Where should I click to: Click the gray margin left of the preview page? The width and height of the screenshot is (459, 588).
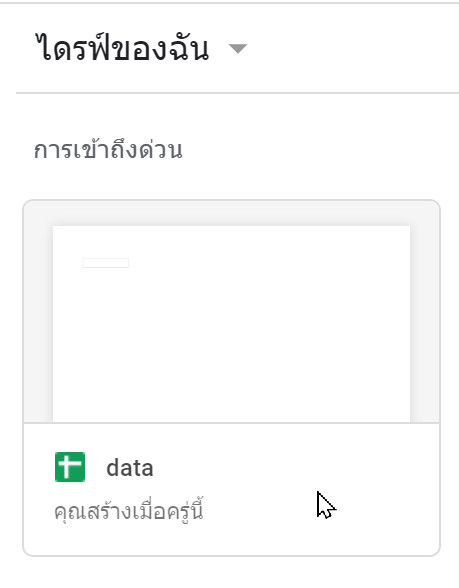pos(38,322)
